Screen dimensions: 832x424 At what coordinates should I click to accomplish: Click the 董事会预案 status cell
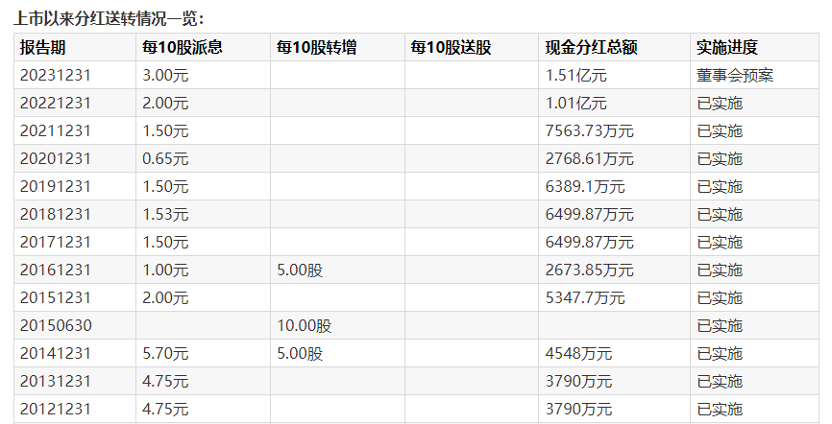point(735,76)
